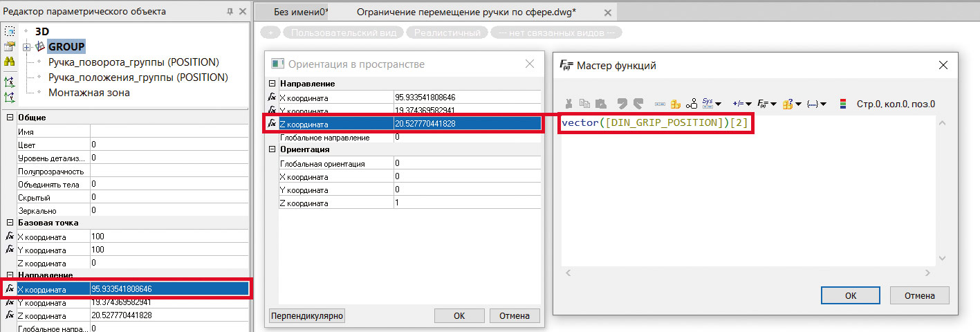Click the X-axis coordinate system icon
Image resolution: width=980 pixels, height=332 pixels.
(10, 82)
